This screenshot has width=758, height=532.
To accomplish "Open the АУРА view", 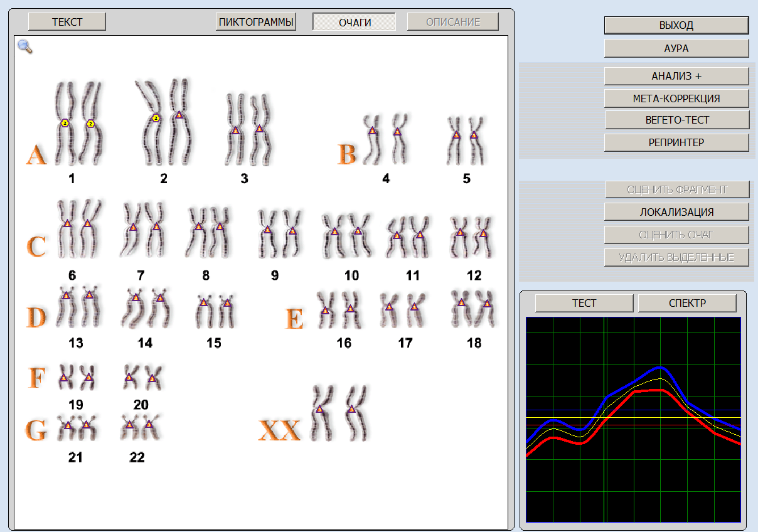I will [676, 48].
